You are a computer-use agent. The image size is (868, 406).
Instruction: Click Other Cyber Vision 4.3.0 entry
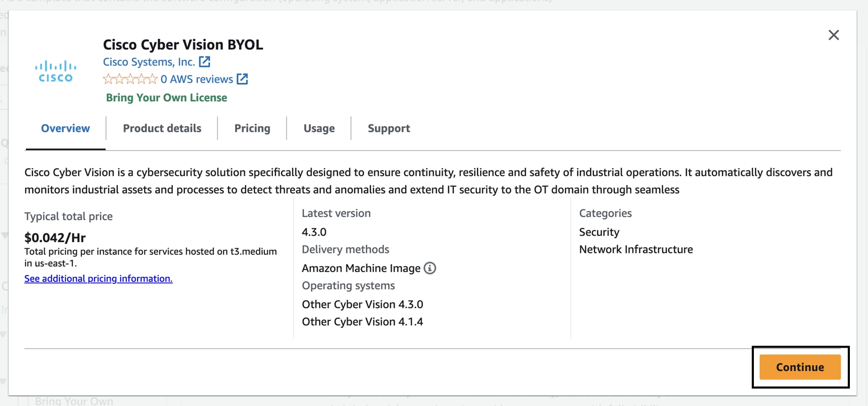362,304
